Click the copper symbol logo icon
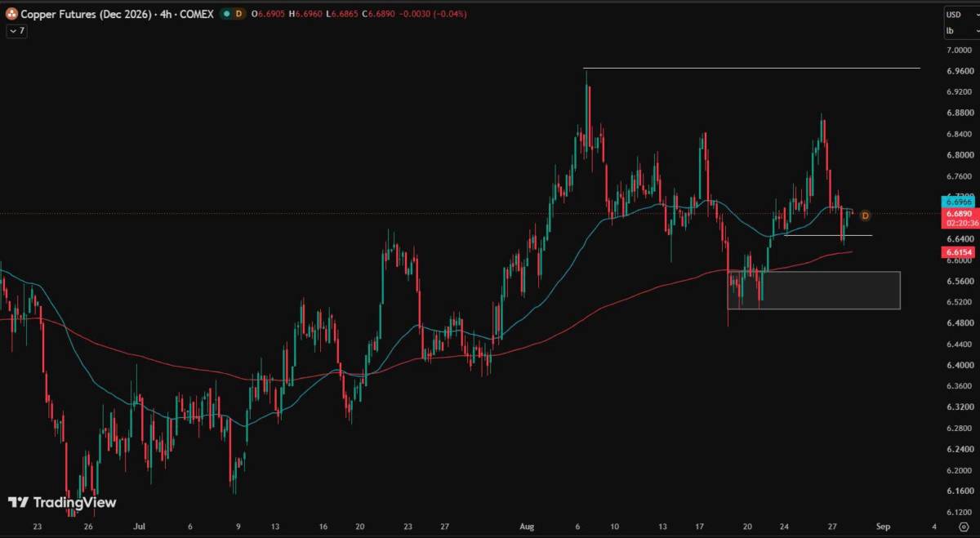The height and width of the screenshot is (538, 980). [12, 14]
